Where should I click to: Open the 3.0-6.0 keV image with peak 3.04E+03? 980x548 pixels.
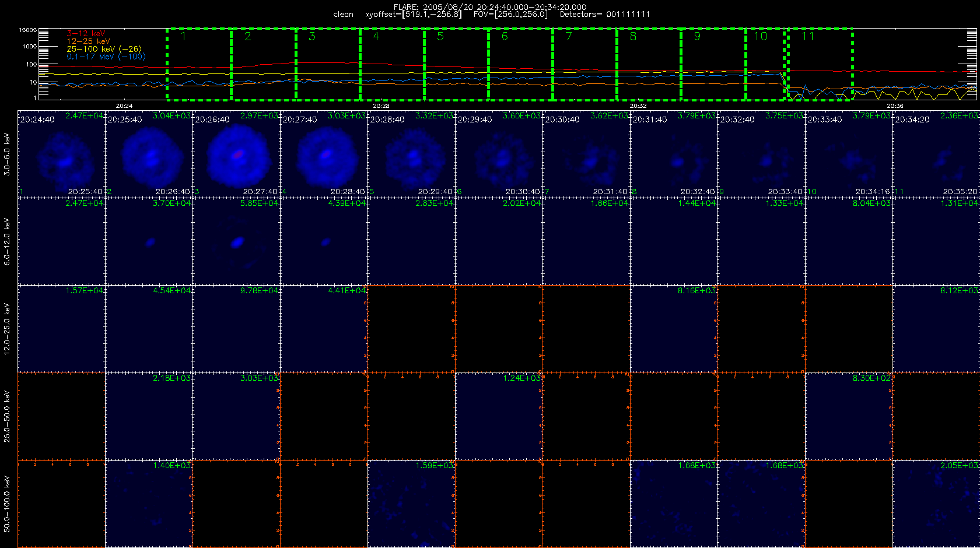(149, 154)
